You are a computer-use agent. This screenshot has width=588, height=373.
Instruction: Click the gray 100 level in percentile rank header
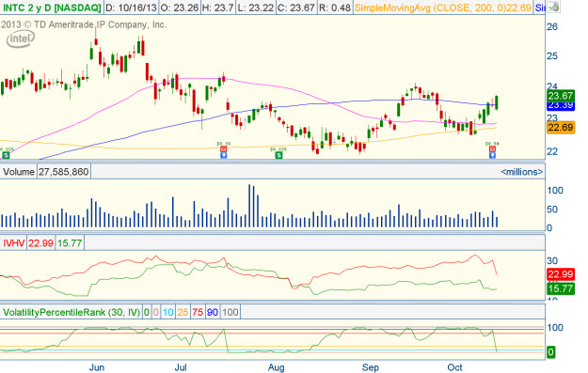coord(230,312)
